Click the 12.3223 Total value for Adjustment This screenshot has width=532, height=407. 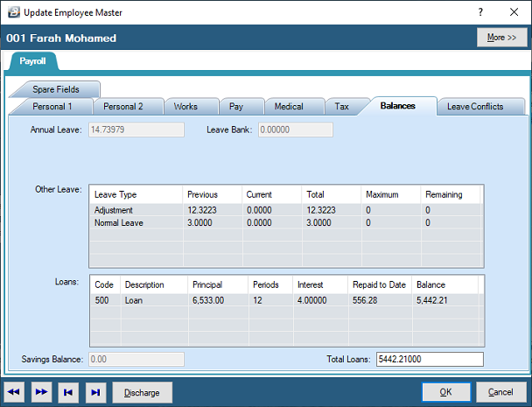pos(321,210)
